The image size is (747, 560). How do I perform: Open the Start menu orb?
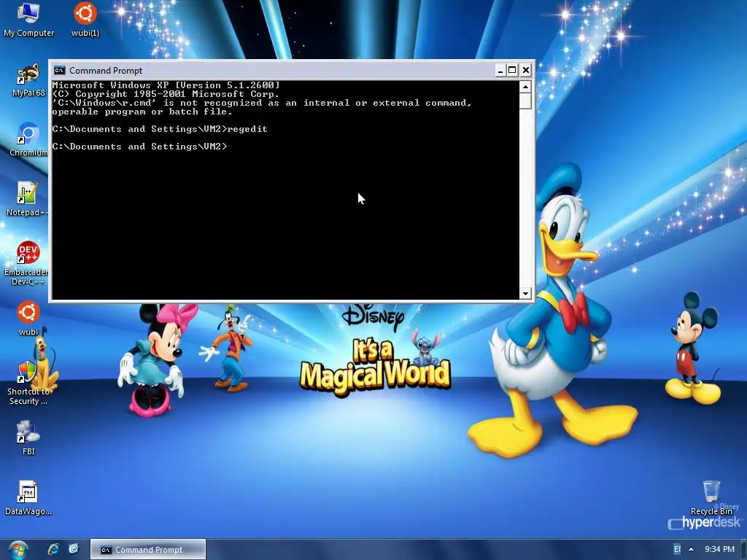point(18,550)
